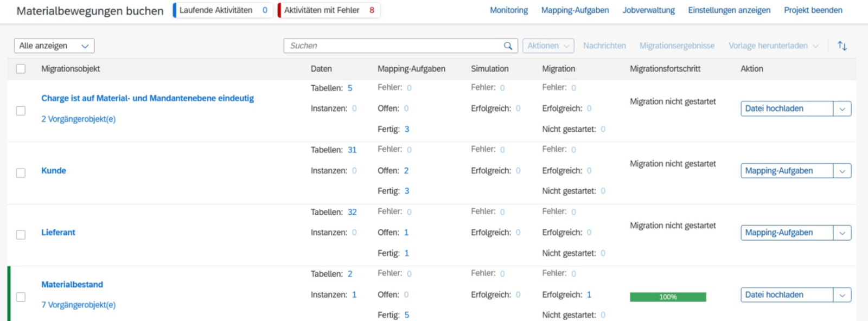The width and height of the screenshot is (868, 321).
Task: Expand action arrow in Materialbestand row
Action: click(x=842, y=296)
